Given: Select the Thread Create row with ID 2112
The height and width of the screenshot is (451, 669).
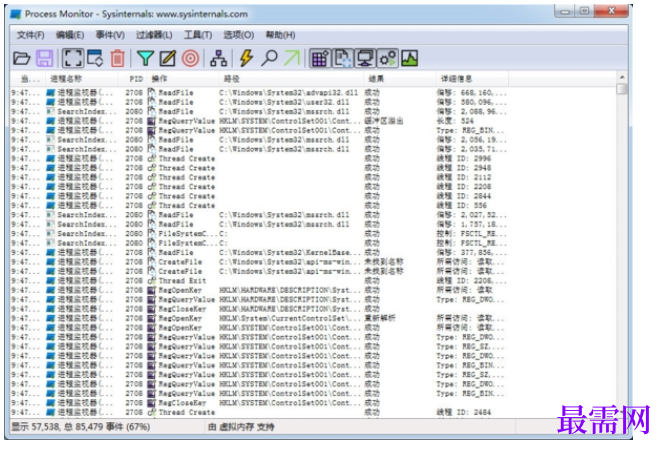Looking at the screenshot, I should click(259, 177).
